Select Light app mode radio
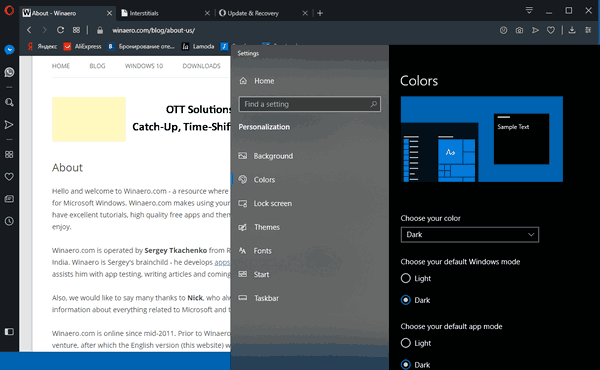This screenshot has height=370, width=600. tap(406, 343)
